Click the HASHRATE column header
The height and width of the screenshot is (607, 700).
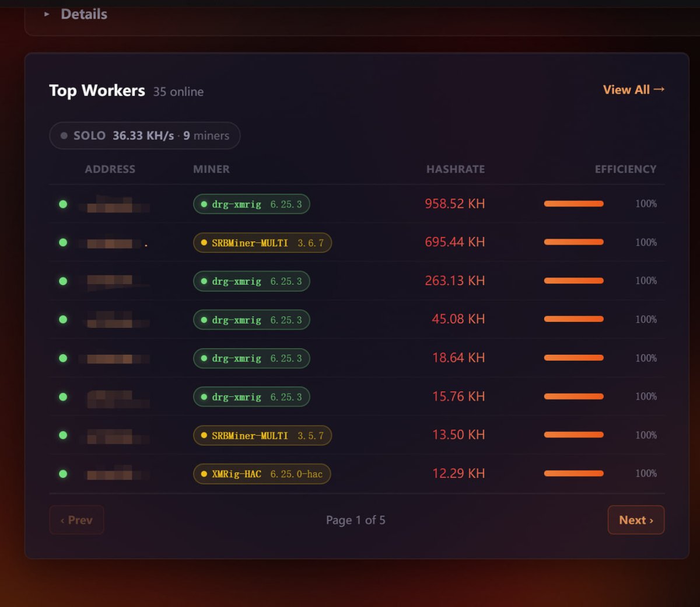[456, 169]
